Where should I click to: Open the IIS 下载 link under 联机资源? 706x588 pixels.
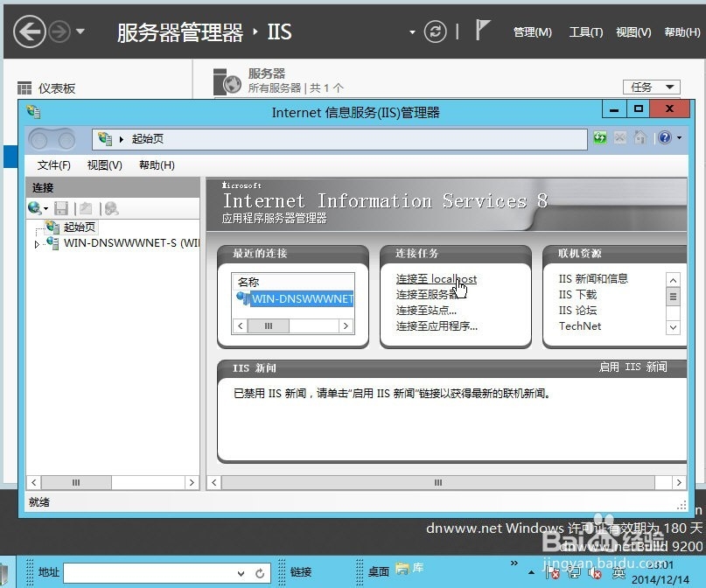click(x=578, y=294)
